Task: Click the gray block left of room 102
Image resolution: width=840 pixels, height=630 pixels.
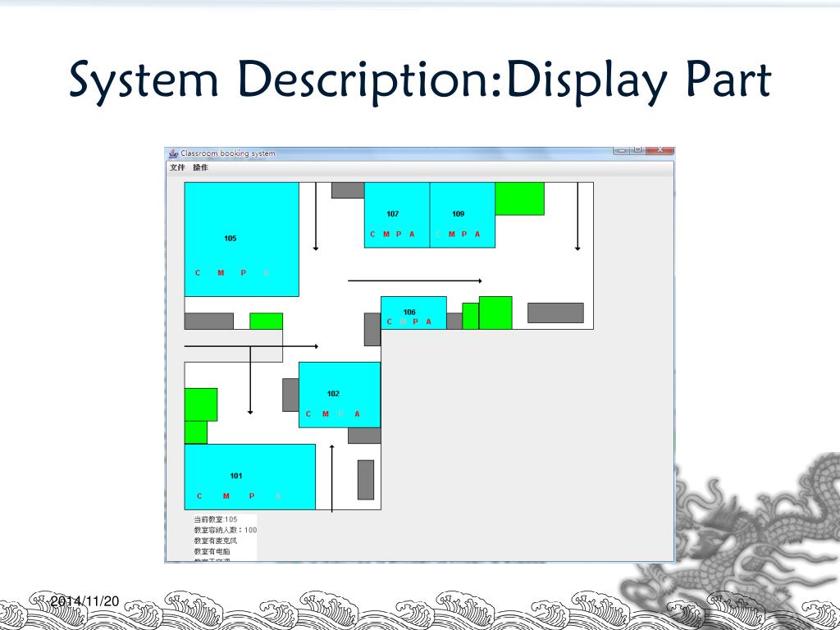Action: pos(291,395)
